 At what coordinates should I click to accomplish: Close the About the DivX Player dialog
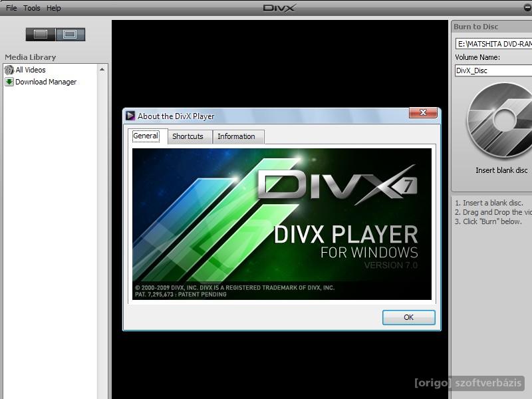click(x=423, y=112)
